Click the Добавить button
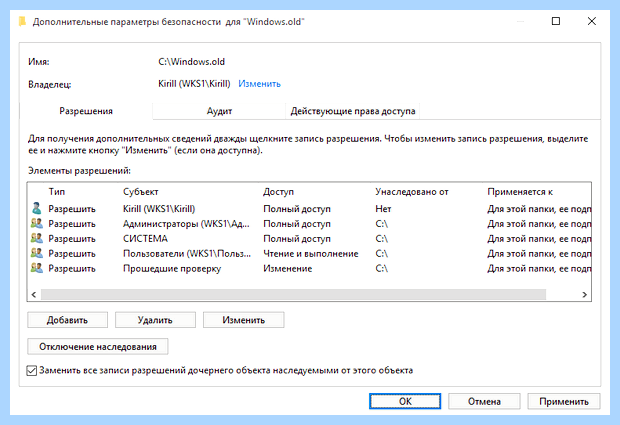The width and height of the screenshot is (620, 425). (x=67, y=320)
